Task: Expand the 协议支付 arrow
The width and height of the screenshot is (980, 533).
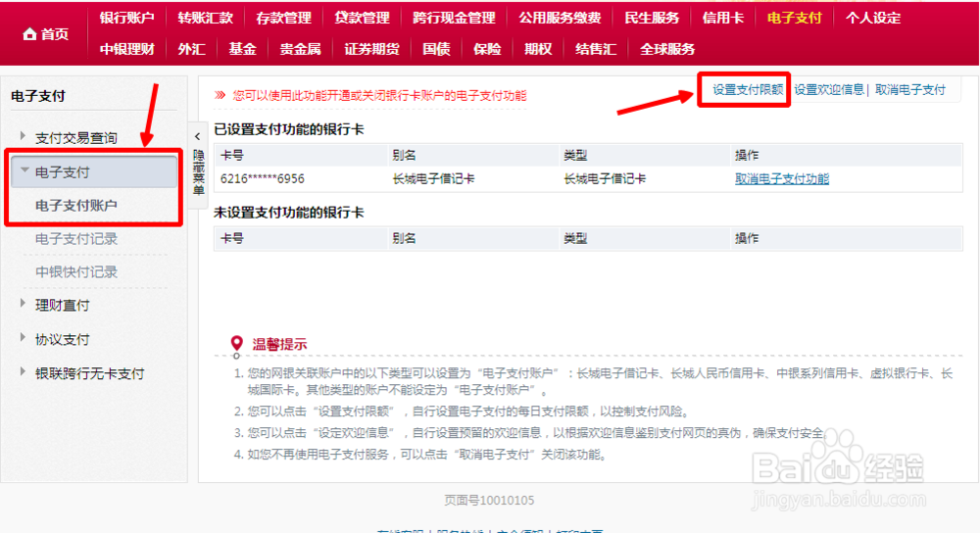Action: [x=23, y=338]
